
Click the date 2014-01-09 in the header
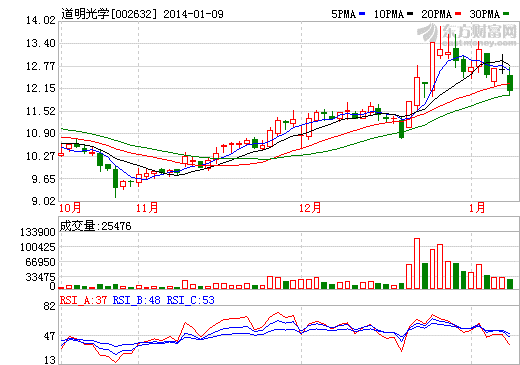click(x=193, y=14)
